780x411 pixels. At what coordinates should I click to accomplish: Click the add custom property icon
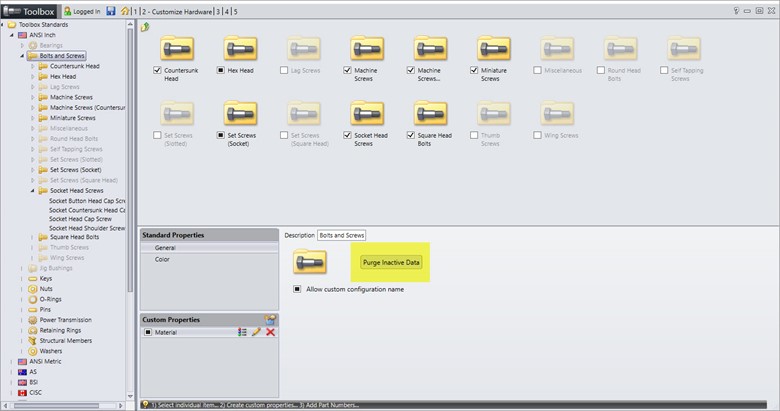270,318
